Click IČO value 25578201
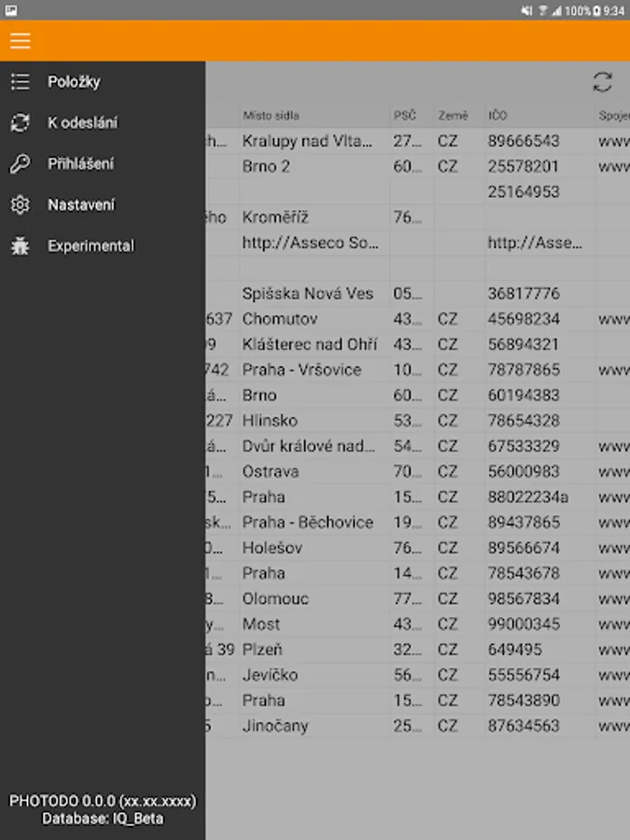The image size is (630, 840). click(524, 167)
